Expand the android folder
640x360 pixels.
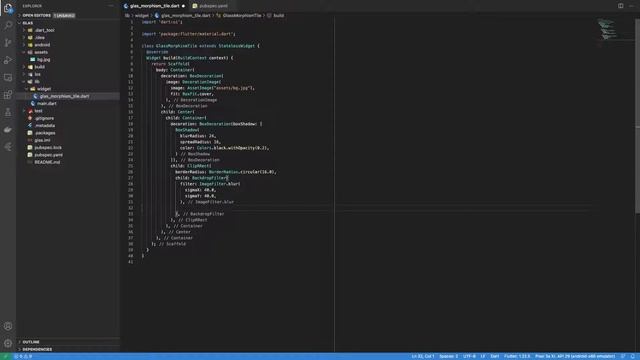pos(42,45)
